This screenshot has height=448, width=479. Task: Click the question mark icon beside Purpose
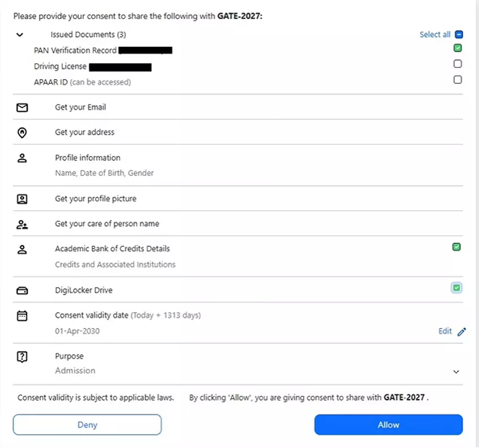coord(22,356)
